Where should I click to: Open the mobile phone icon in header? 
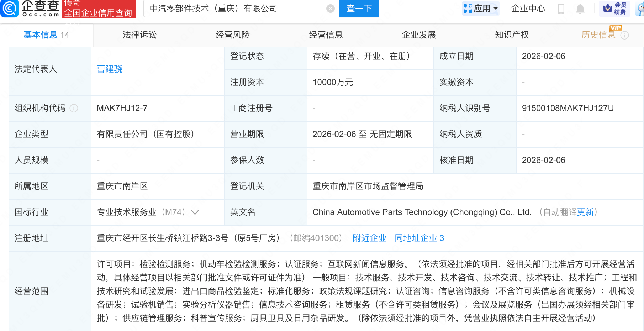pyautogui.click(x=561, y=9)
